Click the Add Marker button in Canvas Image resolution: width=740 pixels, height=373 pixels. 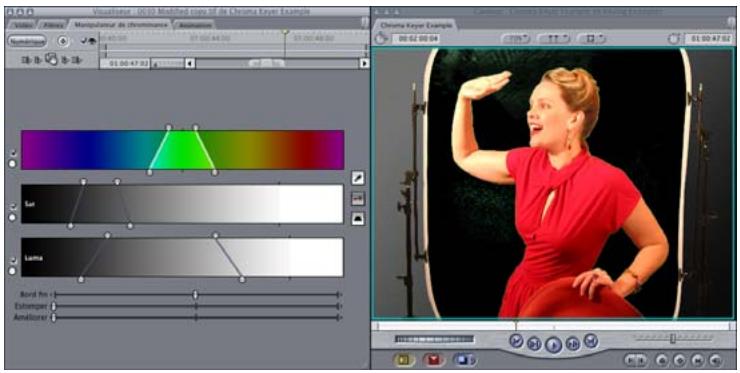pos(663,360)
